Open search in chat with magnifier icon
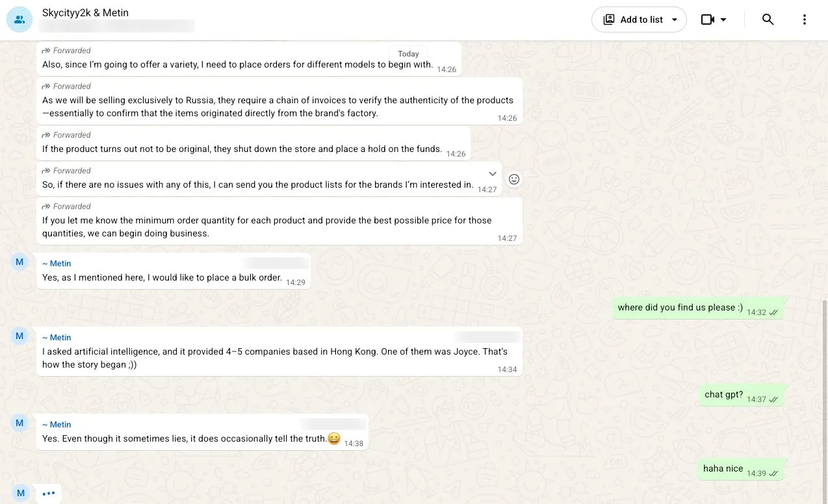828x504 pixels. (768, 19)
